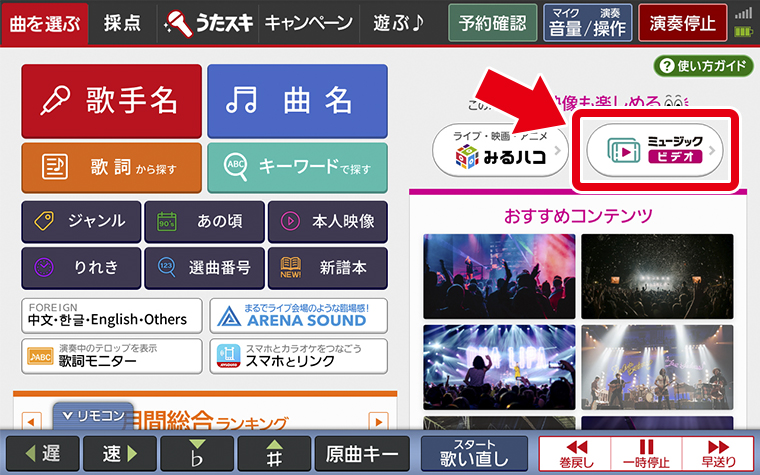Open song title search with music note icon
This screenshot has width=760, height=475.
pos(298,101)
